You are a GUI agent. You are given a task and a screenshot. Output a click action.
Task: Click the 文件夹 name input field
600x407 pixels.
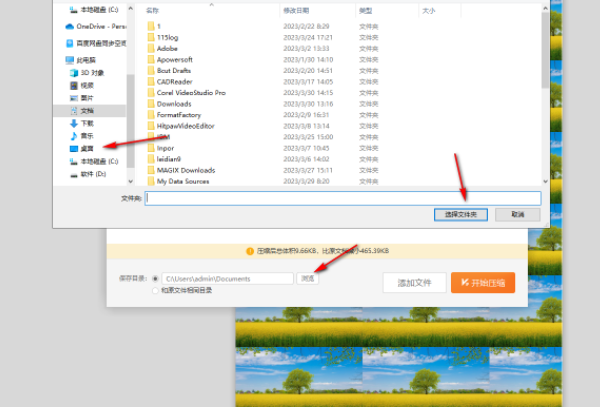pyautogui.click(x=343, y=198)
